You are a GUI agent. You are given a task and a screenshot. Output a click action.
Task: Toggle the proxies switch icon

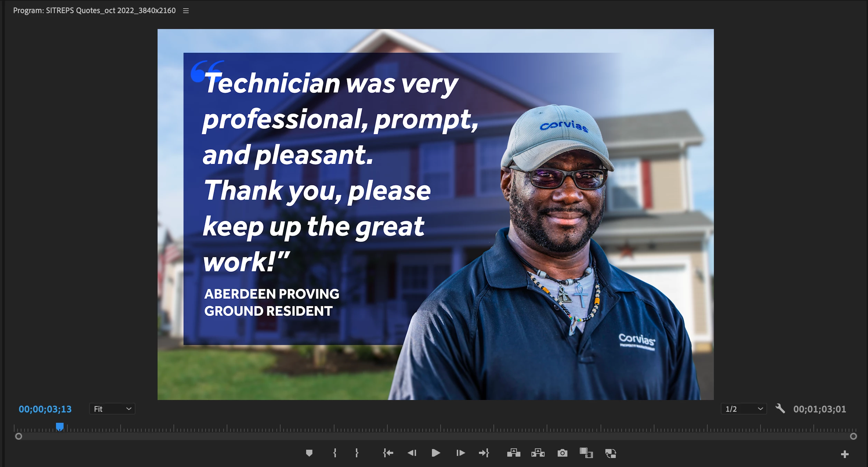point(611,453)
